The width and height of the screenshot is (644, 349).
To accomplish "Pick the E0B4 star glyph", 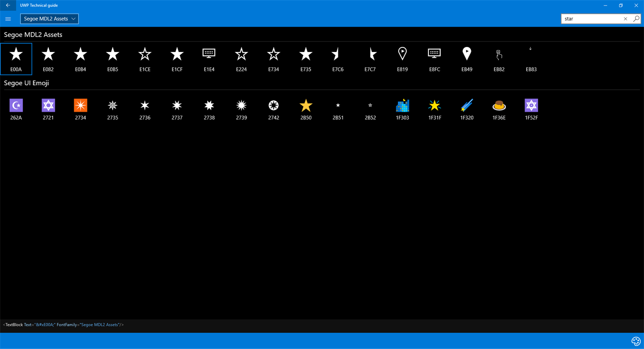I will [81, 59].
